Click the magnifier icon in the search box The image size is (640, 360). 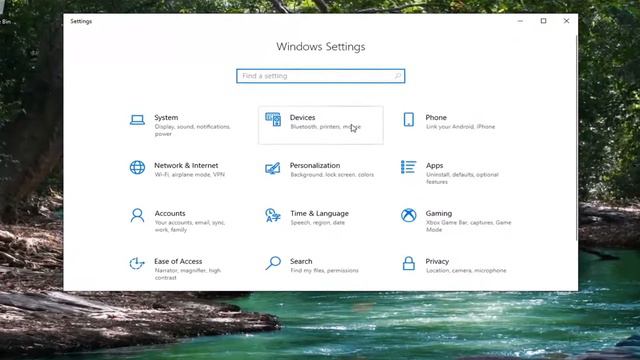coord(397,76)
